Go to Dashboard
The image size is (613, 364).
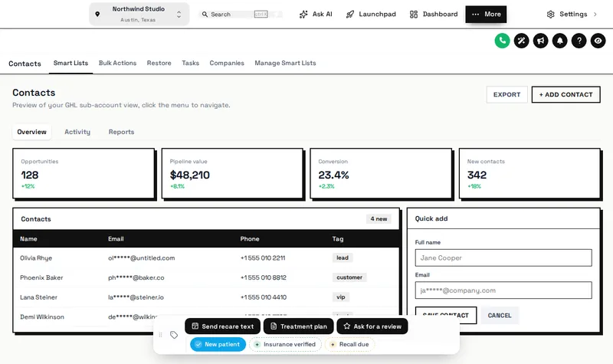(434, 14)
